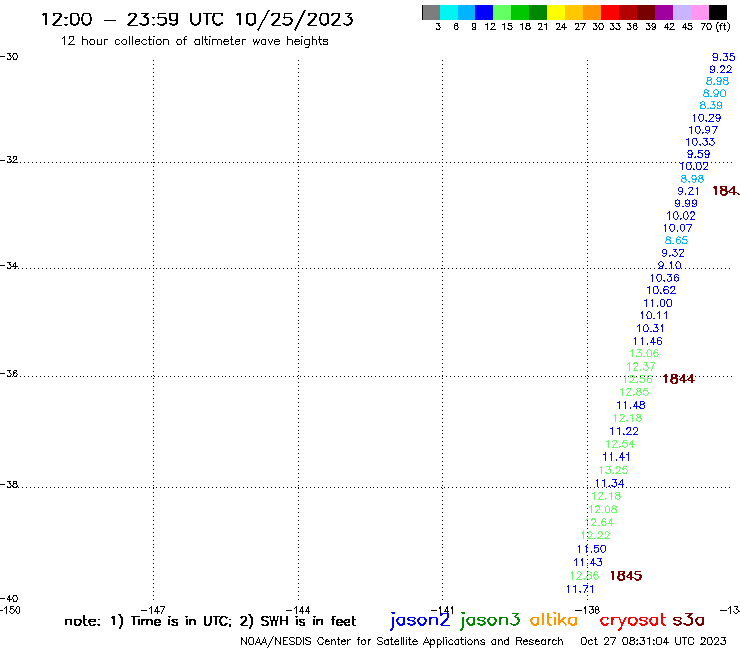
Task: Select the 10.11 wave height reading
Action: point(654,315)
